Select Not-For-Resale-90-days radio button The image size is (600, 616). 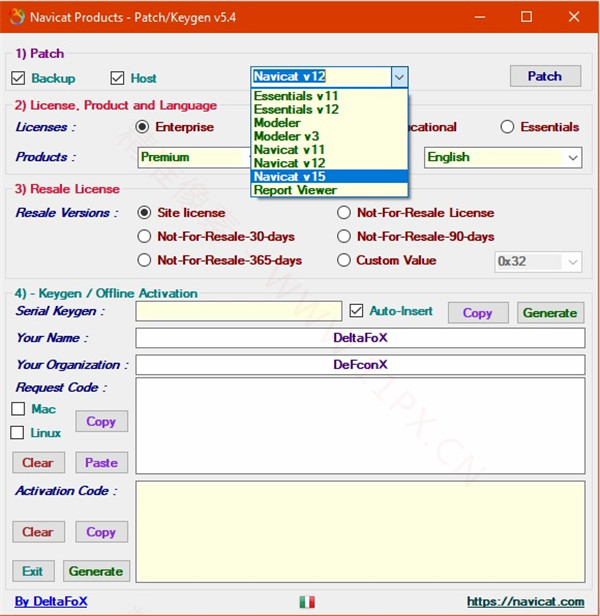tap(344, 236)
